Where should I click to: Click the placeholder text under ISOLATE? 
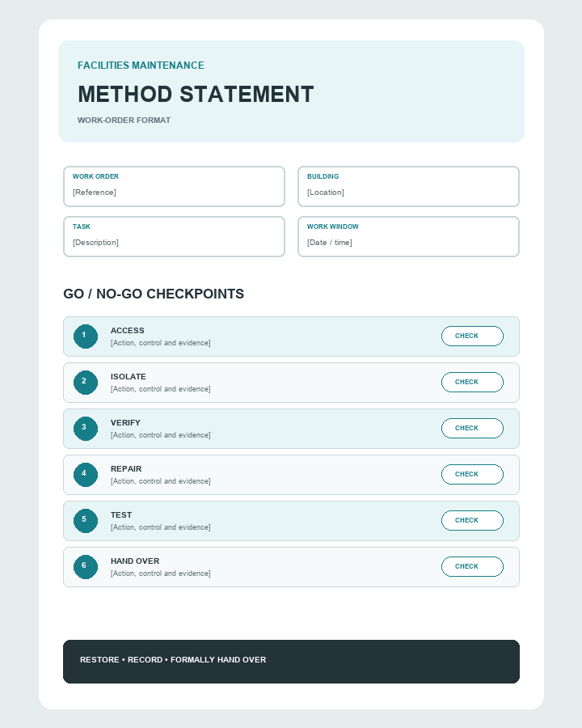pyautogui.click(x=160, y=388)
